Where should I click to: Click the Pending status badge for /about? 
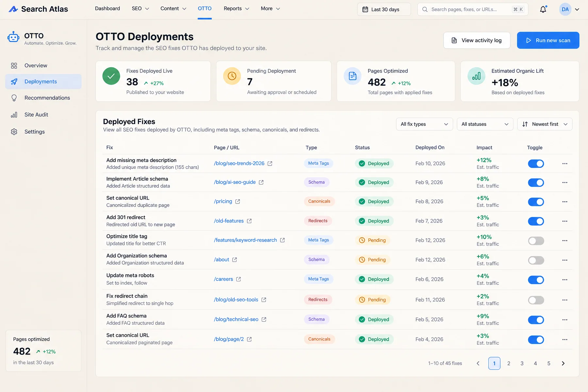[372, 260]
